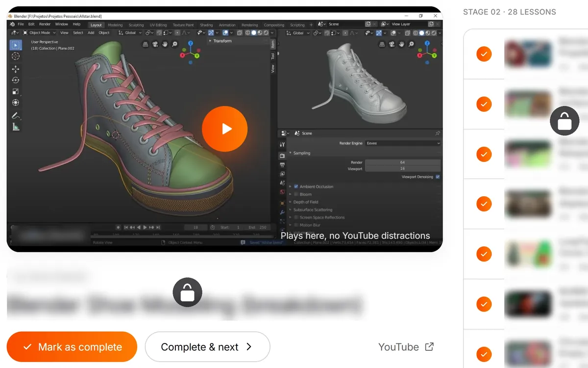Toggle X-ray icon in left viewport header
588x368 pixels.
(240, 33)
